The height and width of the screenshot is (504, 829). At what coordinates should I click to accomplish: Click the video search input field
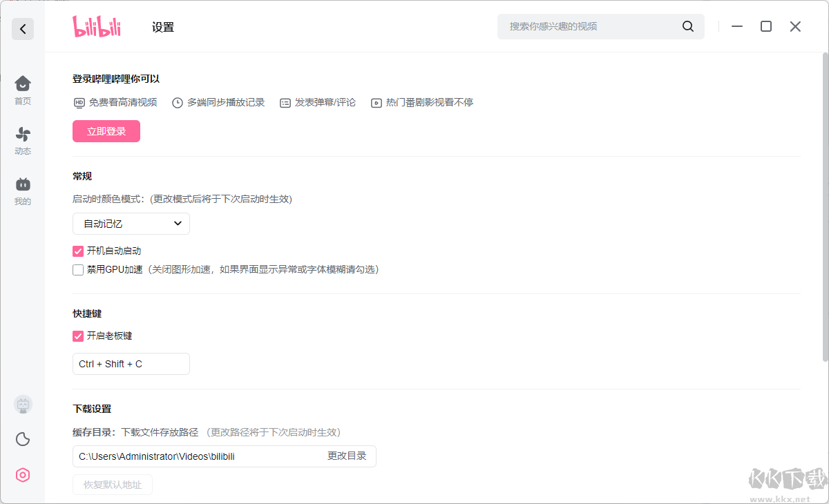[x=591, y=26]
